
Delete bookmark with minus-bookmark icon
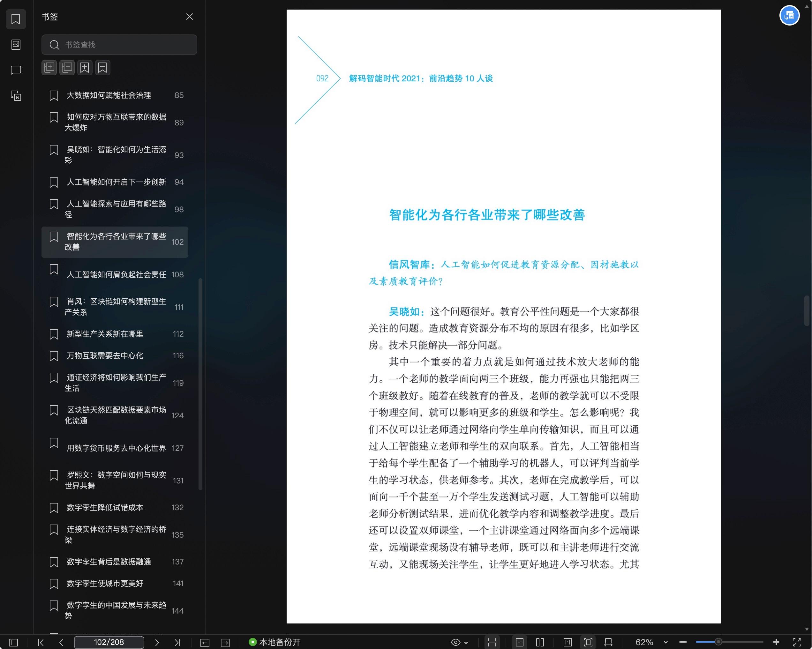click(x=102, y=68)
